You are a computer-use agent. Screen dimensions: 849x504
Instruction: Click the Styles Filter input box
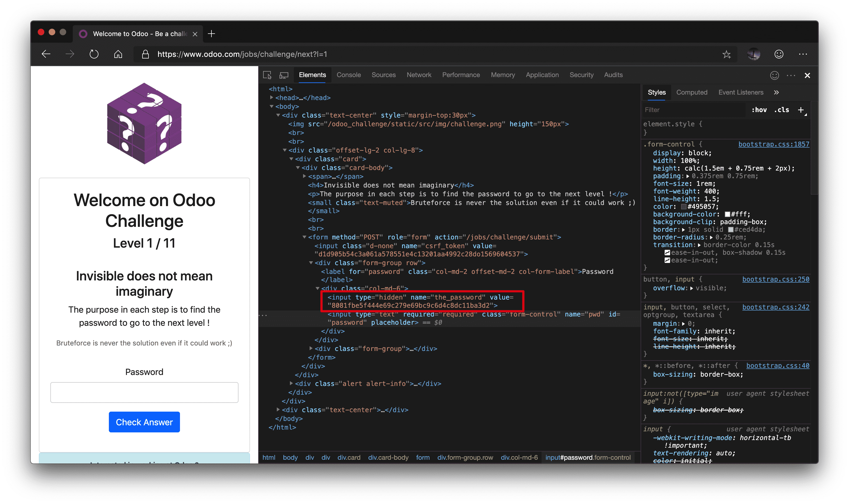[693, 110]
